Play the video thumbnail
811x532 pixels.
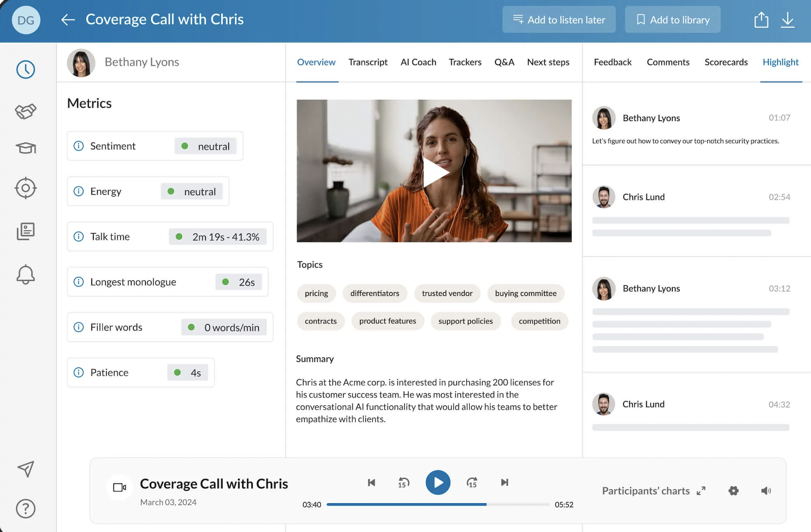pos(434,171)
